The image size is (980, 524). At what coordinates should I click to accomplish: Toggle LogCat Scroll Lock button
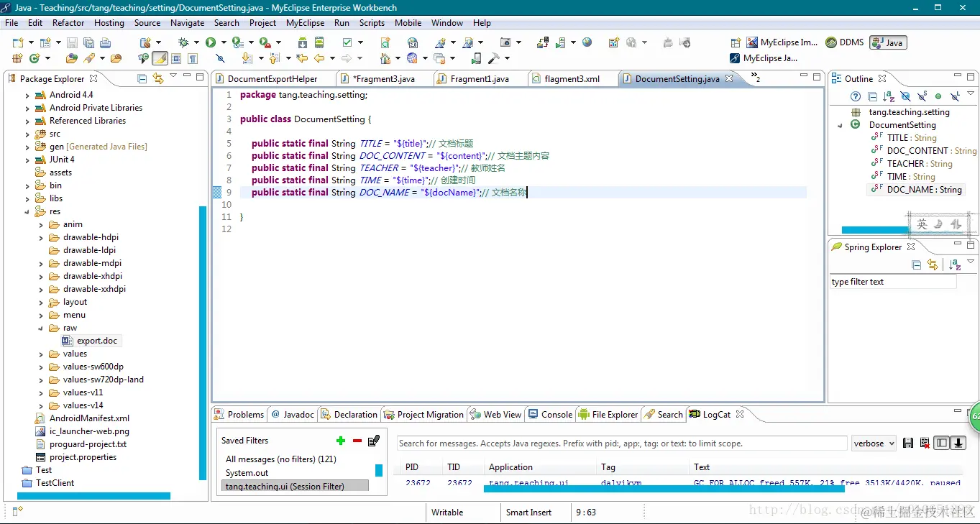pyautogui.click(x=958, y=443)
